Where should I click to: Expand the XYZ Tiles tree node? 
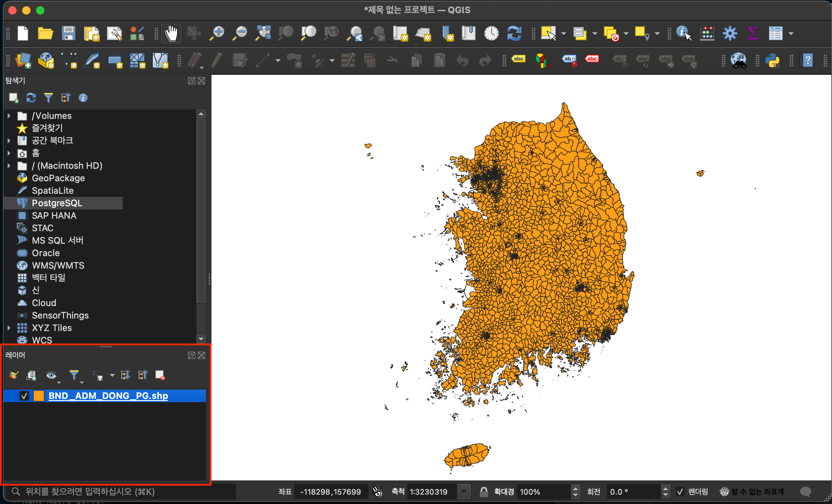coord(9,328)
